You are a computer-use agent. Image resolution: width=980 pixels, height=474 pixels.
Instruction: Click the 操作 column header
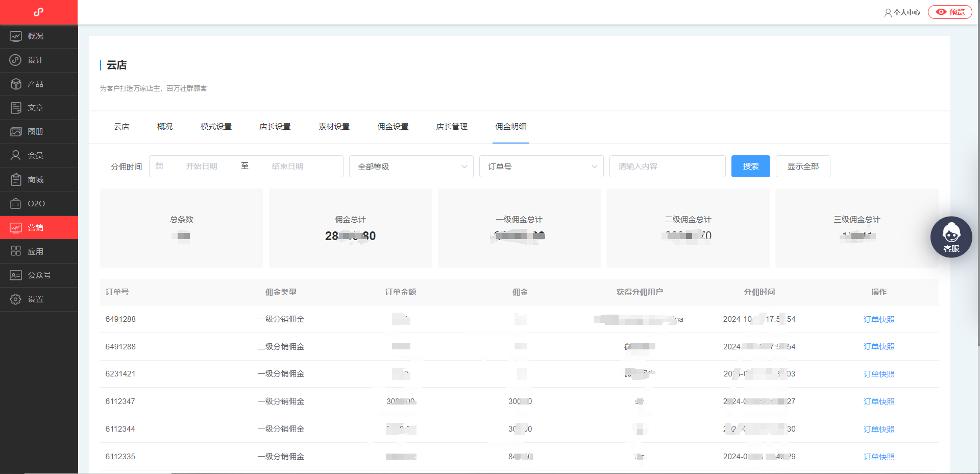pyautogui.click(x=878, y=292)
